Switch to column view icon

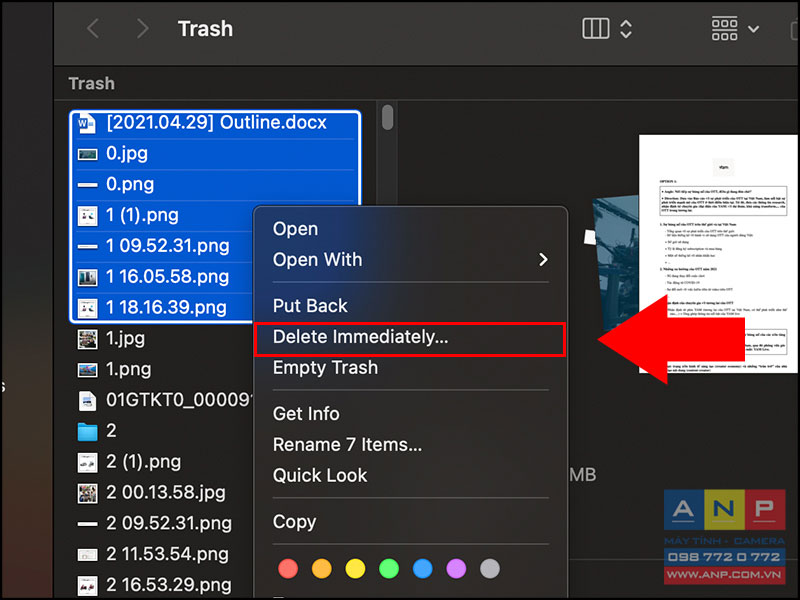(595, 29)
